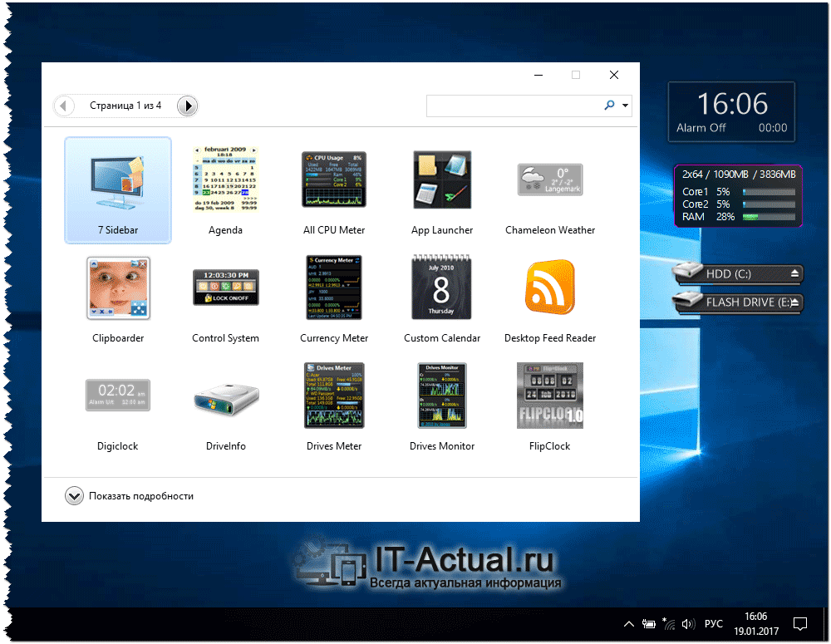831x644 pixels.
Task: Select the FlipClock gadget
Action: click(550, 396)
